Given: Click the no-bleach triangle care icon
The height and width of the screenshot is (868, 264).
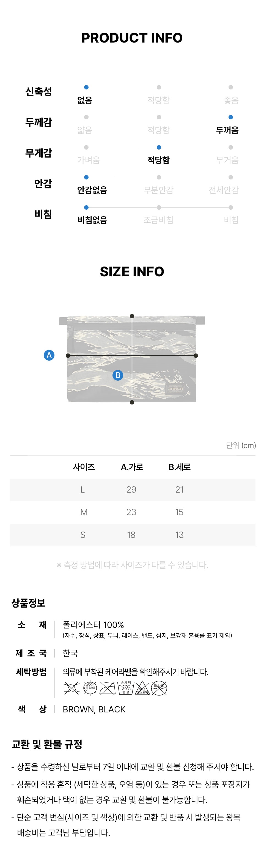Looking at the screenshot, I should 142,688.
